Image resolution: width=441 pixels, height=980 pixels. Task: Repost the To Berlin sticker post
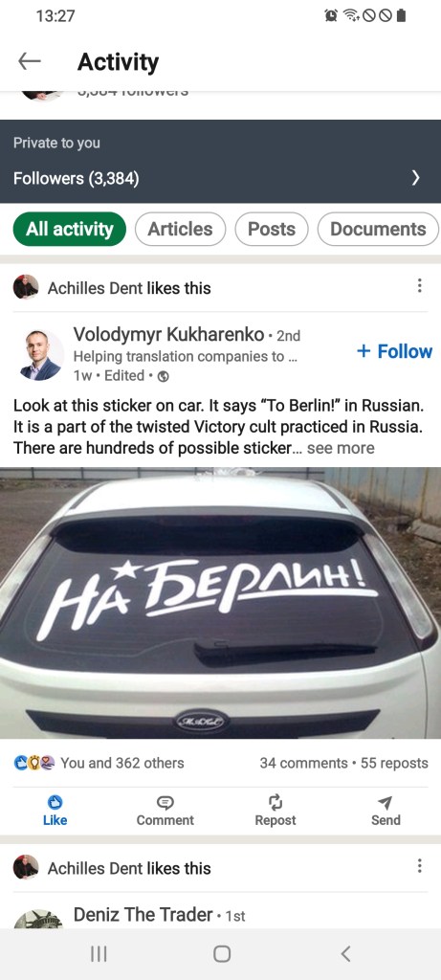click(276, 811)
